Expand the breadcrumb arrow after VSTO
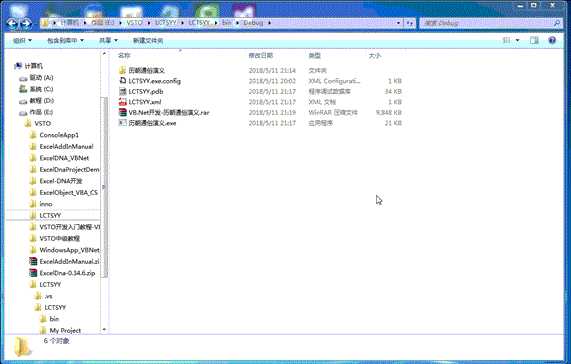Image resolution: width=571 pixels, height=364 pixels. 149,23
